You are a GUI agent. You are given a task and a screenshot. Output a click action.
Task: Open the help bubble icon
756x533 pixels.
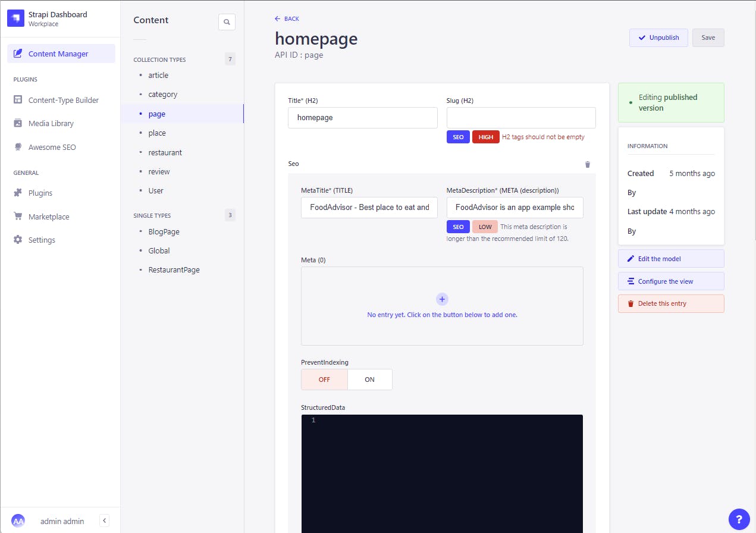coord(739,519)
